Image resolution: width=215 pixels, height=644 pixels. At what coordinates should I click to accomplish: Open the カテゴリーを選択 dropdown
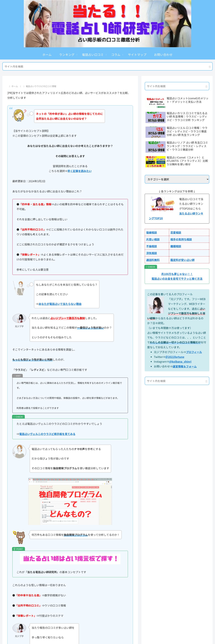coord(177,179)
